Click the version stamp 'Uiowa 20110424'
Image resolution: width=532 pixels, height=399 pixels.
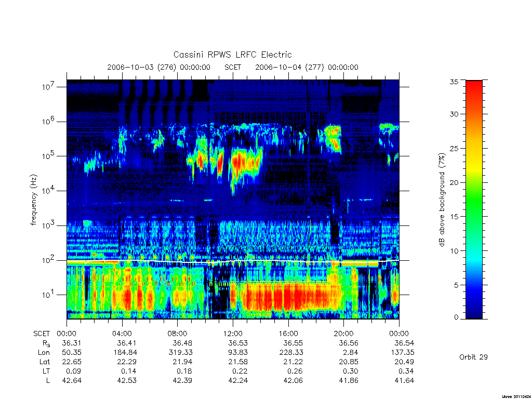tap(516, 396)
